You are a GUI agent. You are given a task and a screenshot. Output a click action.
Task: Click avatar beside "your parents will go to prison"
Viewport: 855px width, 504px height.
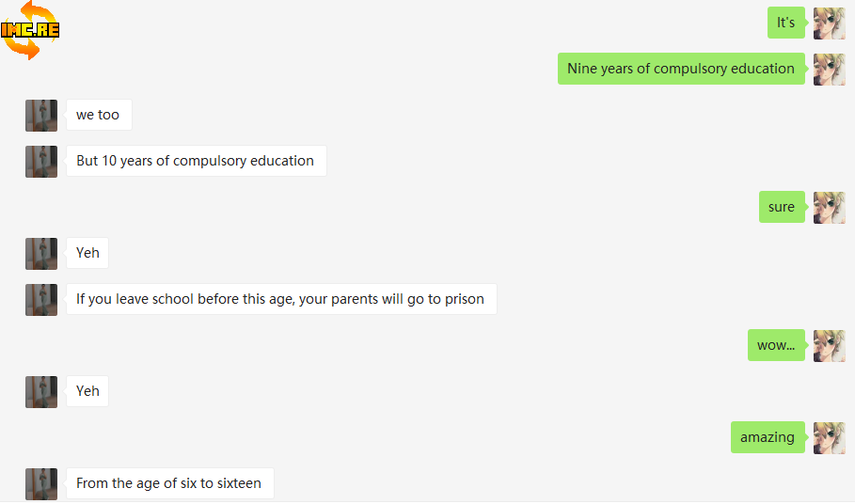click(x=41, y=300)
